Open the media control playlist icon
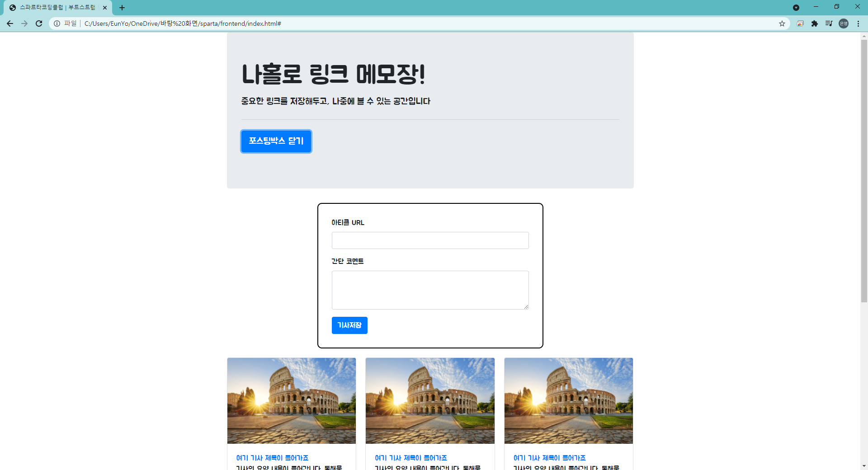 (x=829, y=23)
